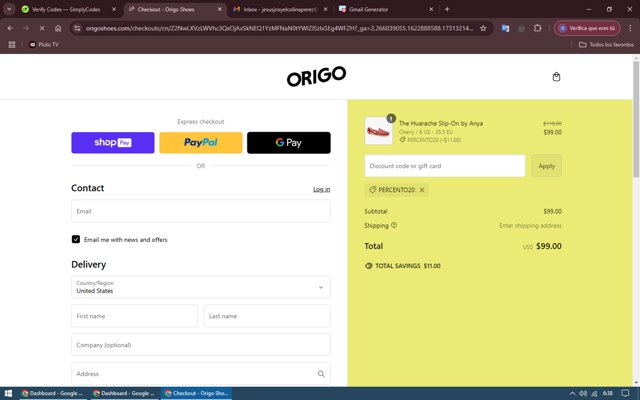Go forward with the forward arrow
Image resolution: width=640 pixels, height=400 pixels.
tap(26, 28)
